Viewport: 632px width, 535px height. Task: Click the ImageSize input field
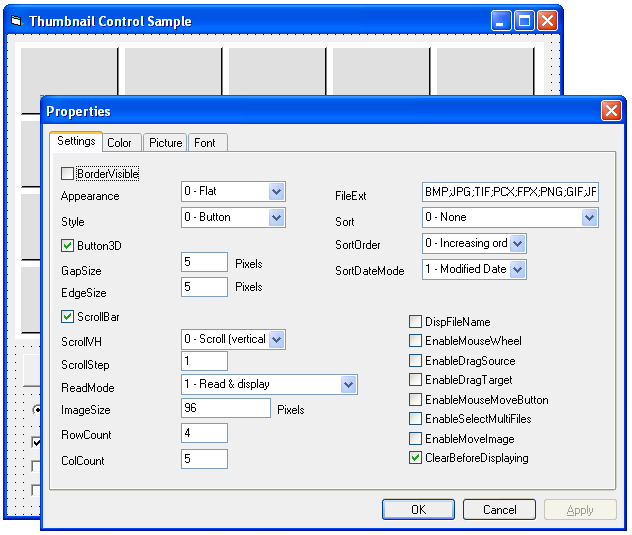click(226, 408)
